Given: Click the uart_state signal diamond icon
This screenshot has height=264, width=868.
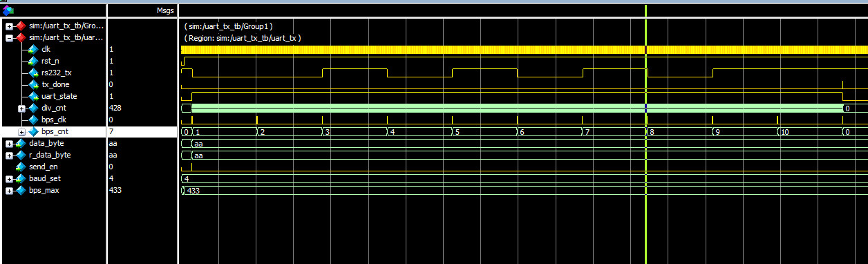Looking at the screenshot, I should [33, 96].
